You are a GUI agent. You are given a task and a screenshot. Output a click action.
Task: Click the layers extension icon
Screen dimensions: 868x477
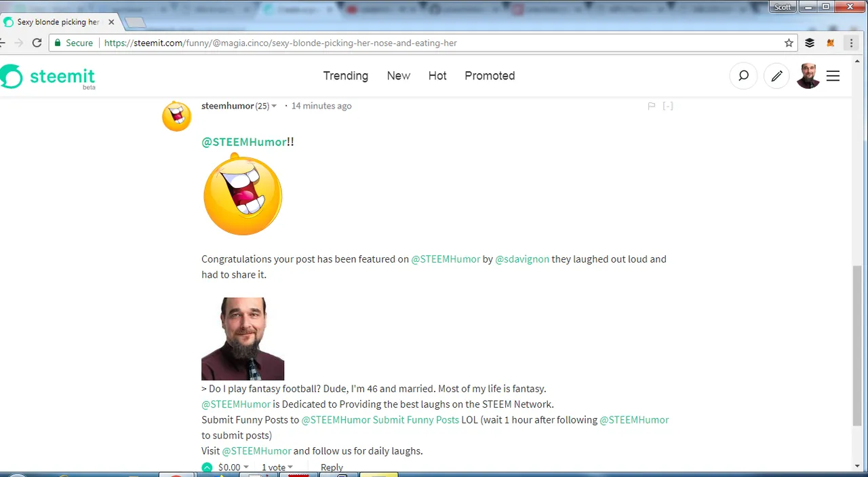810,43
